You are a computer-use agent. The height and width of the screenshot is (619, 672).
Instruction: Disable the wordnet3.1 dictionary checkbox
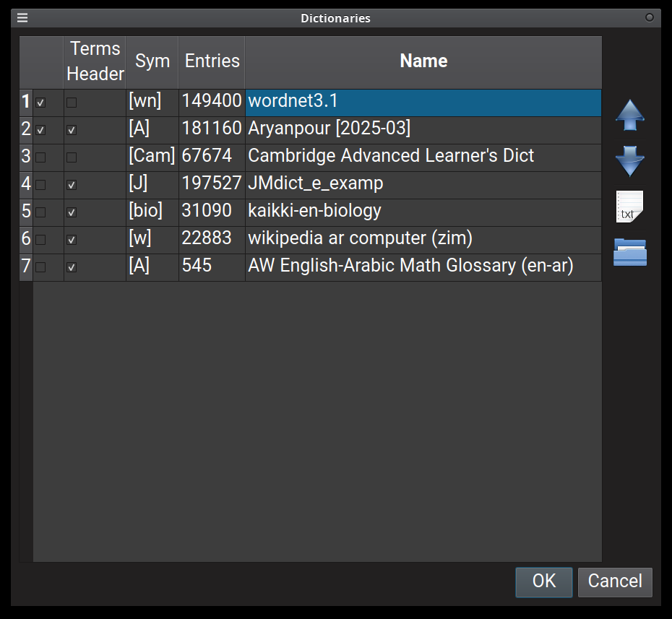coord(40,103)
